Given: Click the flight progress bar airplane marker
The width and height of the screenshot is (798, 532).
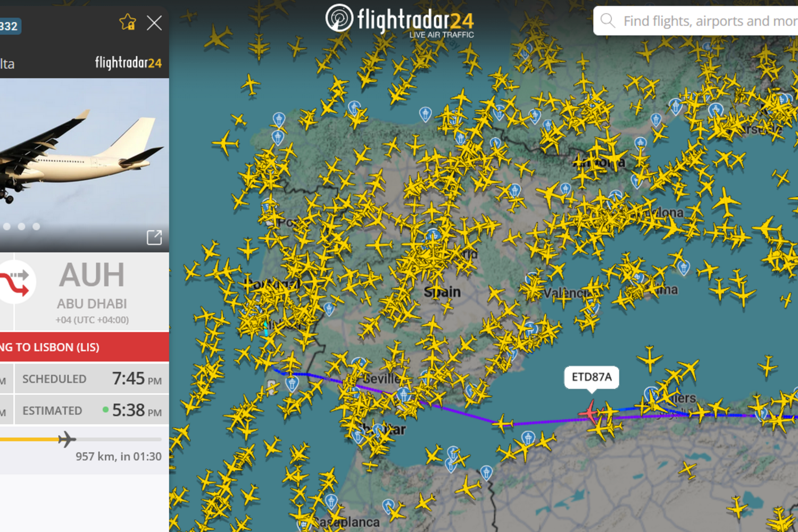Looking at the screenshot, I should (67, 439).
